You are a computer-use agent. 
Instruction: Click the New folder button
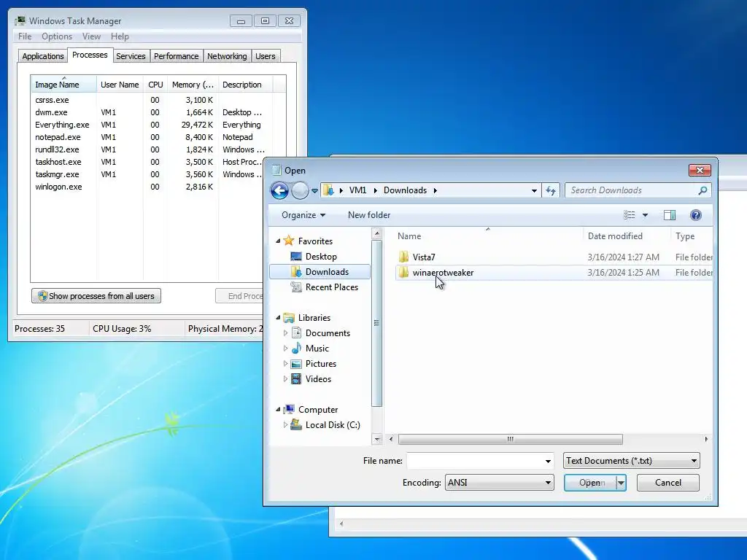point(368,215)
